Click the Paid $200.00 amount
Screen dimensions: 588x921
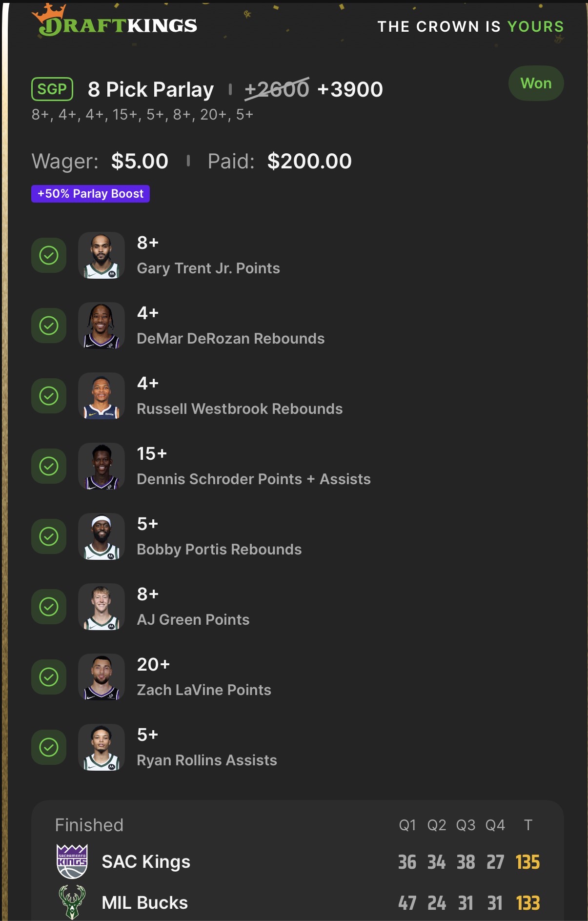click(x=309, y=161)
